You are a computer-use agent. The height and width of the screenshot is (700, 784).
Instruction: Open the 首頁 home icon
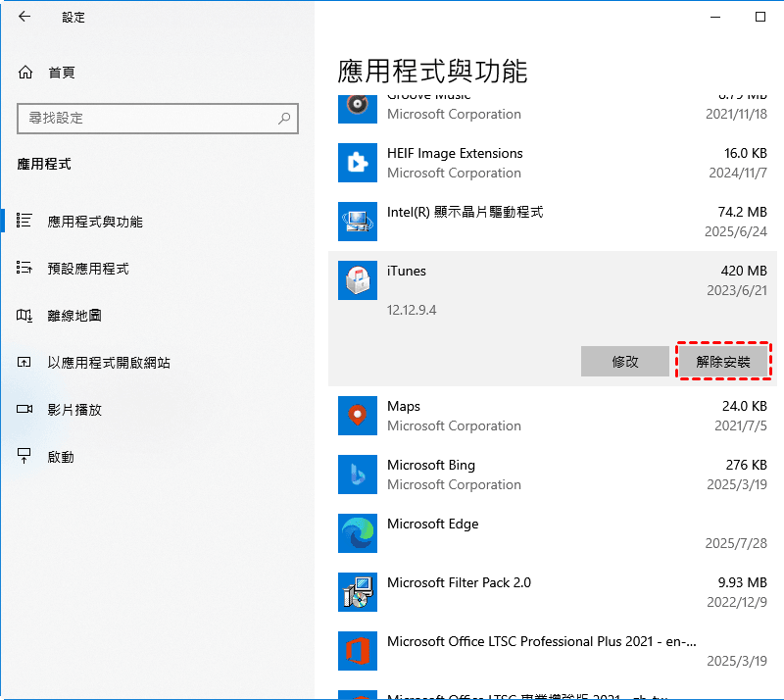(x=25, y=73)
